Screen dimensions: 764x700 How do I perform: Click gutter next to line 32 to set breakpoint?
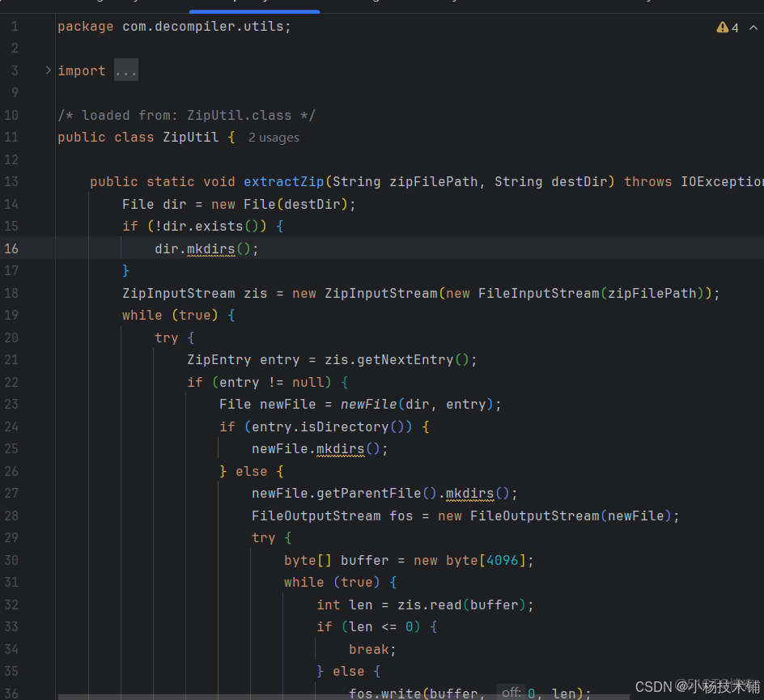click(x=36, y=605)
